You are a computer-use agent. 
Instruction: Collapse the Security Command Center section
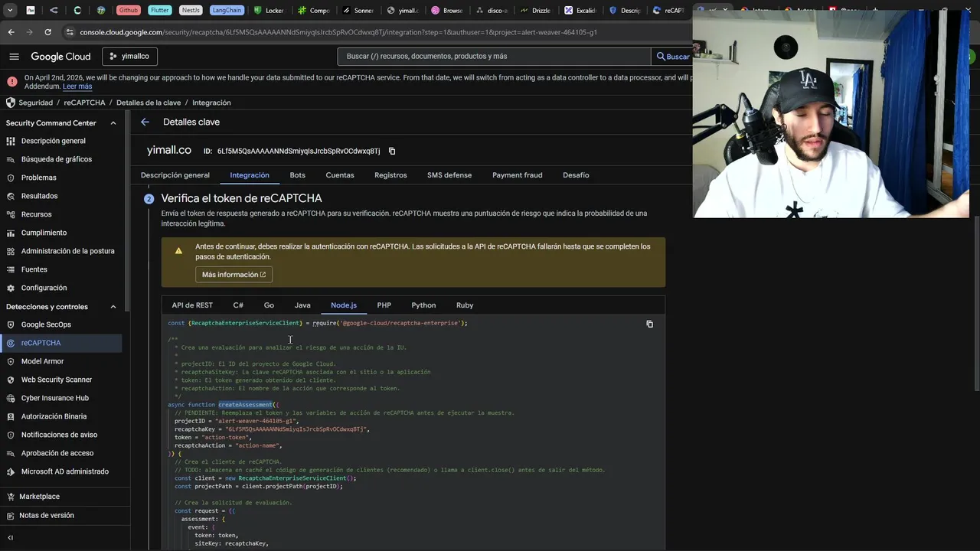(113, 123)
